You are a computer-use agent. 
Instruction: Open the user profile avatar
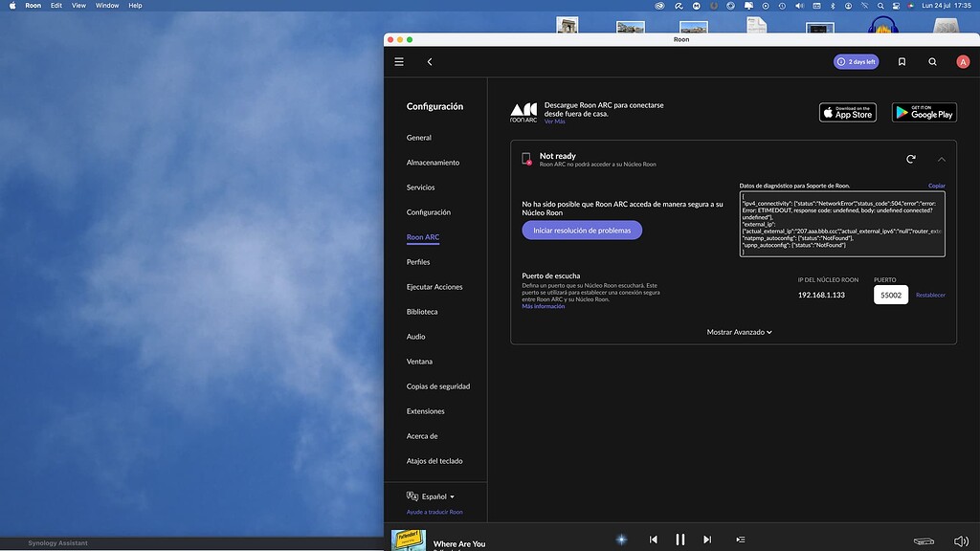point(963,61)
